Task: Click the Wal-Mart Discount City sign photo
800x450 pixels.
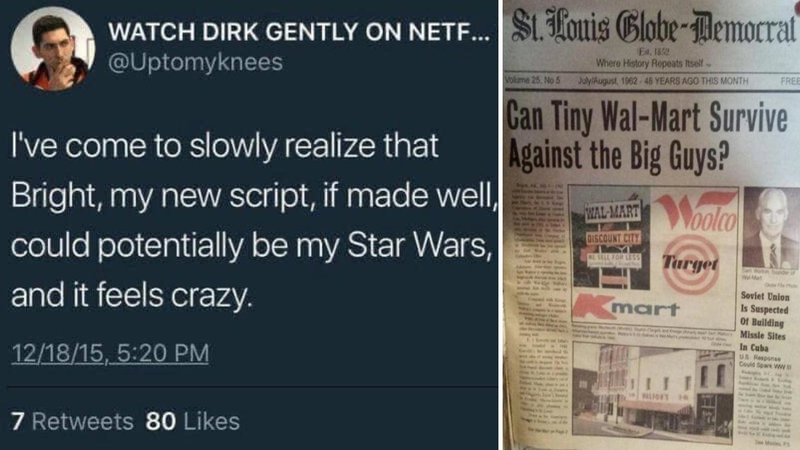Action: (x=611, y=238)
